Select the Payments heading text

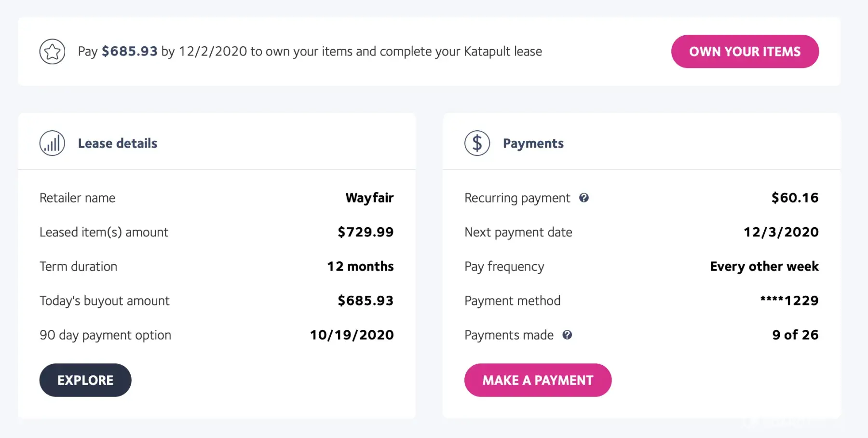tap(533, 143)
